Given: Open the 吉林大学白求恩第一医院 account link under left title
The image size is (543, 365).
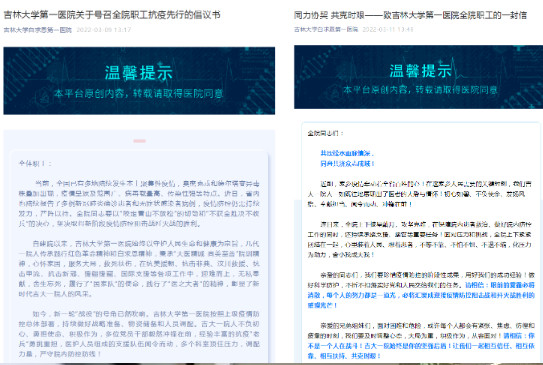Looking at the screenshot, I should (x=38, y=30).
